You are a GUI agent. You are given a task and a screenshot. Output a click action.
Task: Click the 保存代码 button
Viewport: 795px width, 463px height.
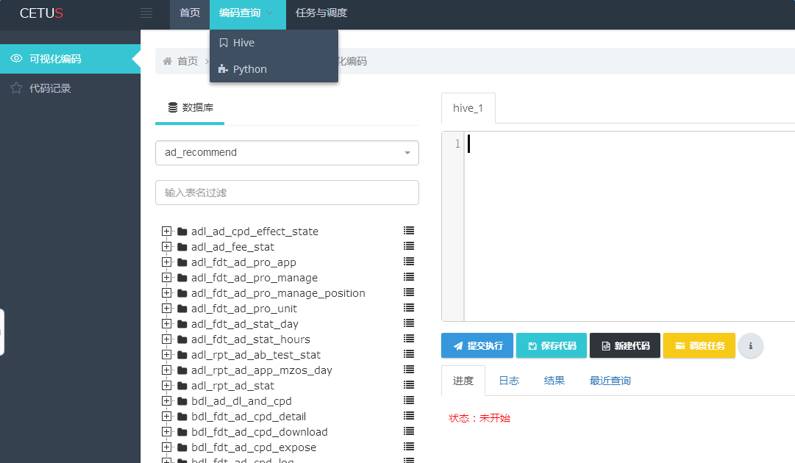point(552,346)
